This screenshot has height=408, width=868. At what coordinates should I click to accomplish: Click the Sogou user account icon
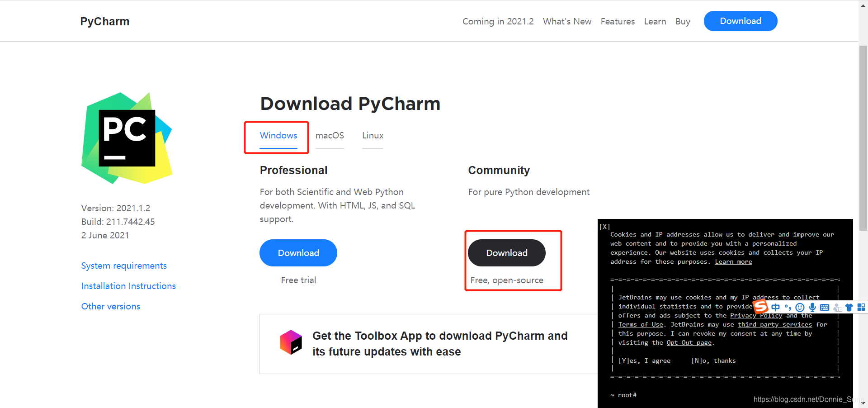(837, 308)
